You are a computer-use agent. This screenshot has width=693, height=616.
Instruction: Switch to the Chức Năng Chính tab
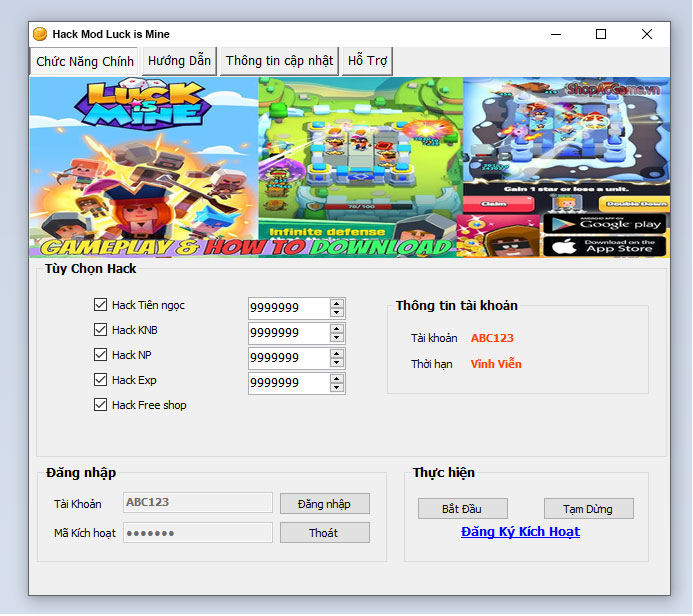click(85, 61)
